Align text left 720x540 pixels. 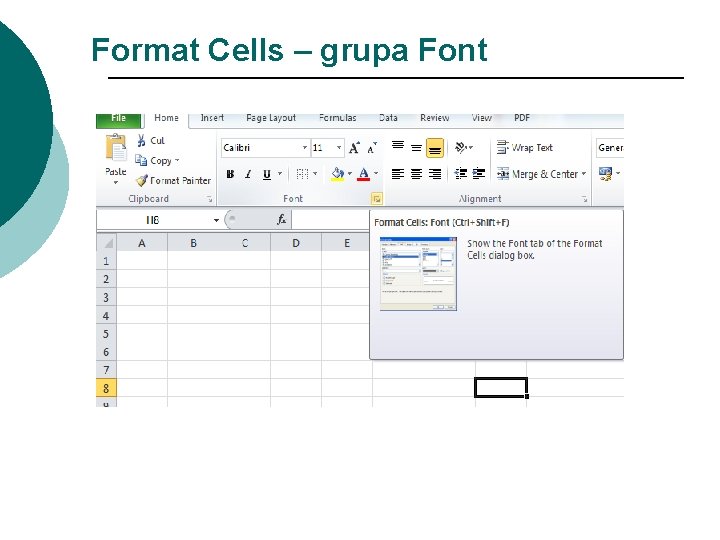point(398,174)
